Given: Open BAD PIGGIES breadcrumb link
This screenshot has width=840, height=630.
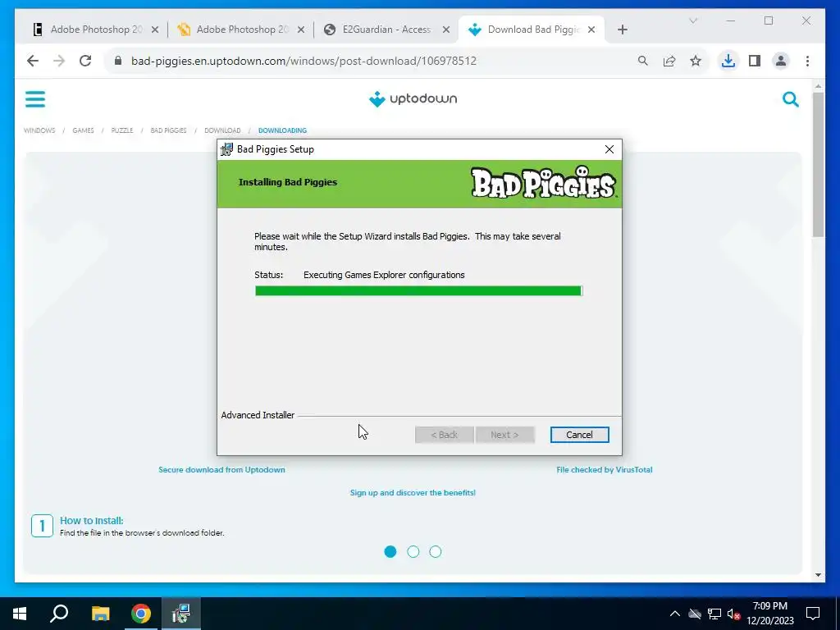Looking at the screenshot, I should point(168,130).
